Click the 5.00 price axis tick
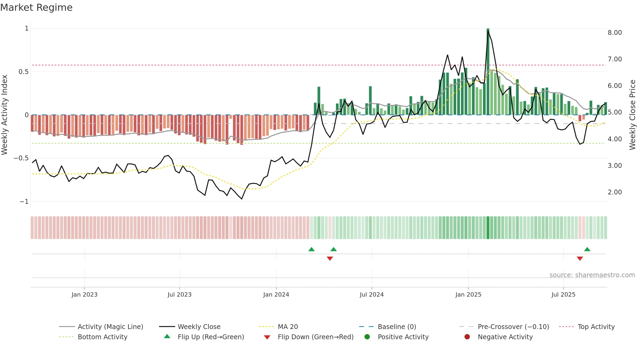Viewport: 644px width, 362px height. [x=615, y=112]
